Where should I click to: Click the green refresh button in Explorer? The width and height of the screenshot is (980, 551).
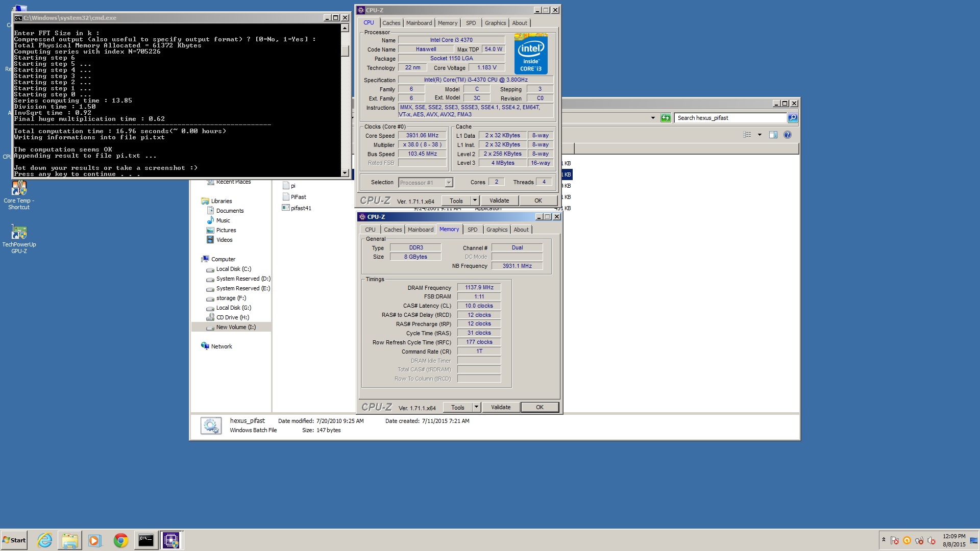[666, 118]
